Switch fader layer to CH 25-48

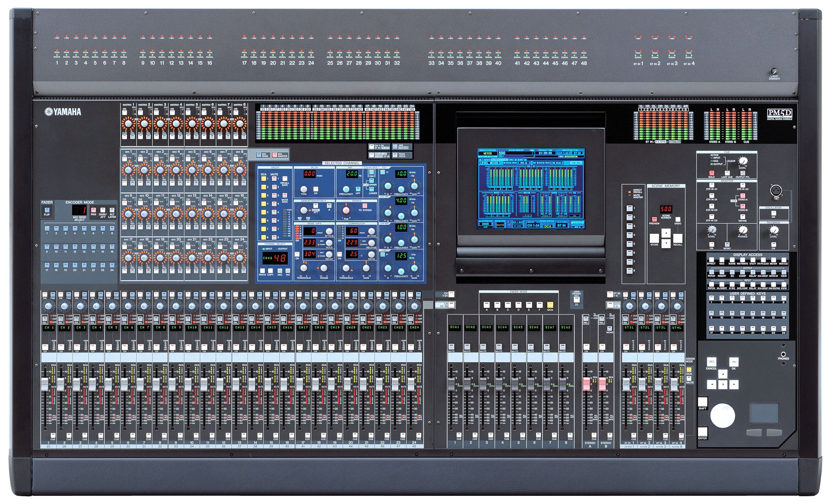point(451,305)
